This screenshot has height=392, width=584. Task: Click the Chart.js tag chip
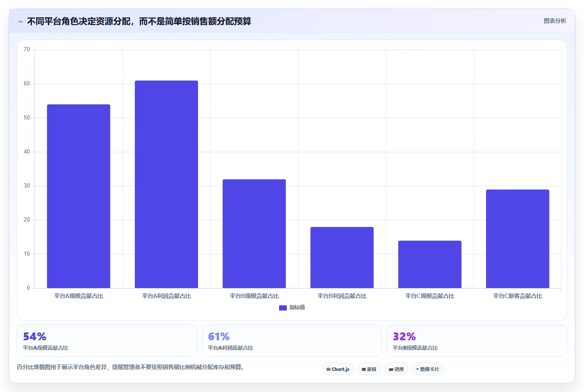click(x=338, y=369)
